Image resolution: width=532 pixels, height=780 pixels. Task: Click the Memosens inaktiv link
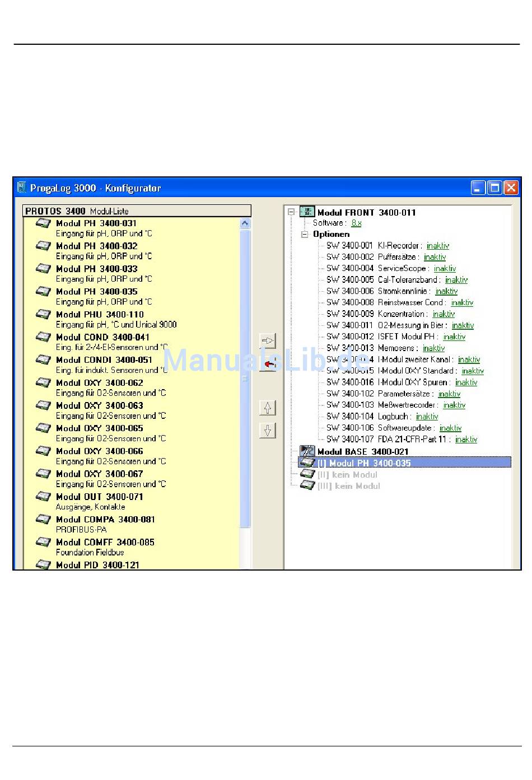[434, 348]
